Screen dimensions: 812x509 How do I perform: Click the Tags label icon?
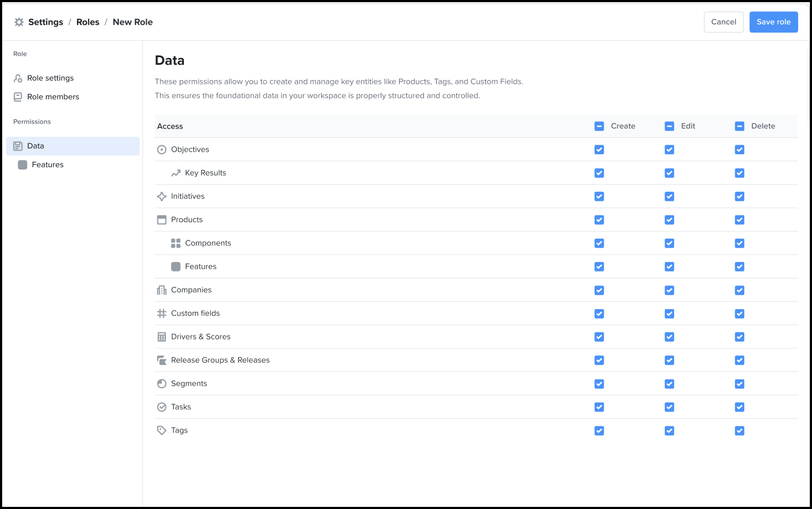162,431
